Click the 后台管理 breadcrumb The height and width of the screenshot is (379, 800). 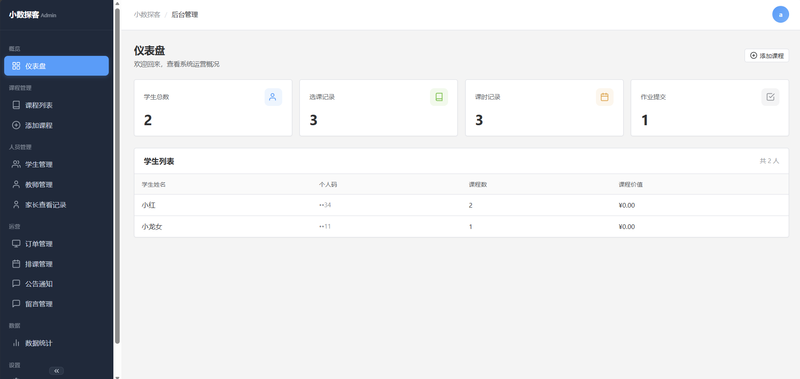(185, 15)
